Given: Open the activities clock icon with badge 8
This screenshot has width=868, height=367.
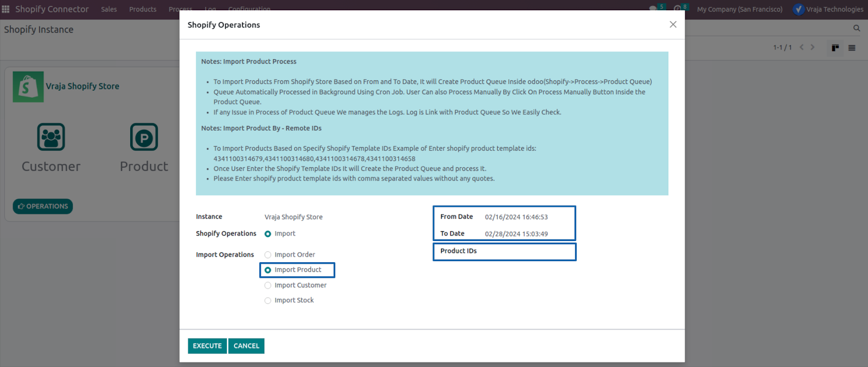Looking at the screenshot, I should pos(677,9).
